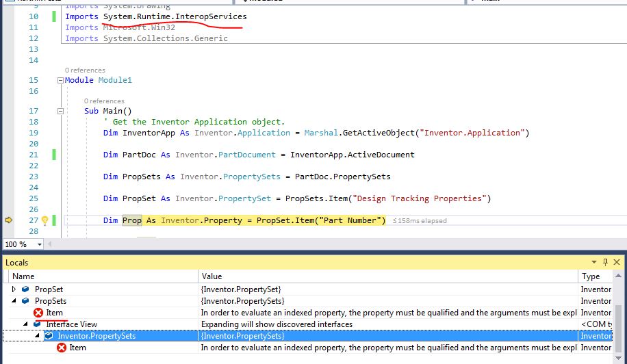Select the PropSet variable icon

[25, 289]
